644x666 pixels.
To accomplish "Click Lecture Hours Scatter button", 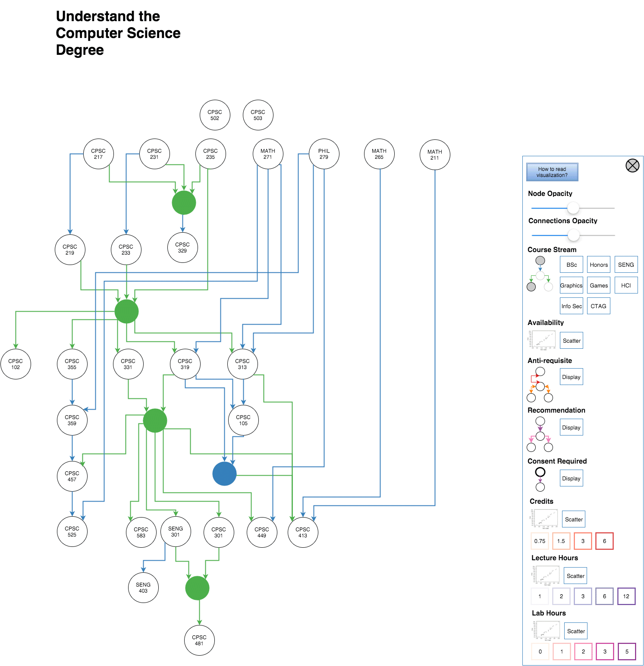I will click(575, 576).
